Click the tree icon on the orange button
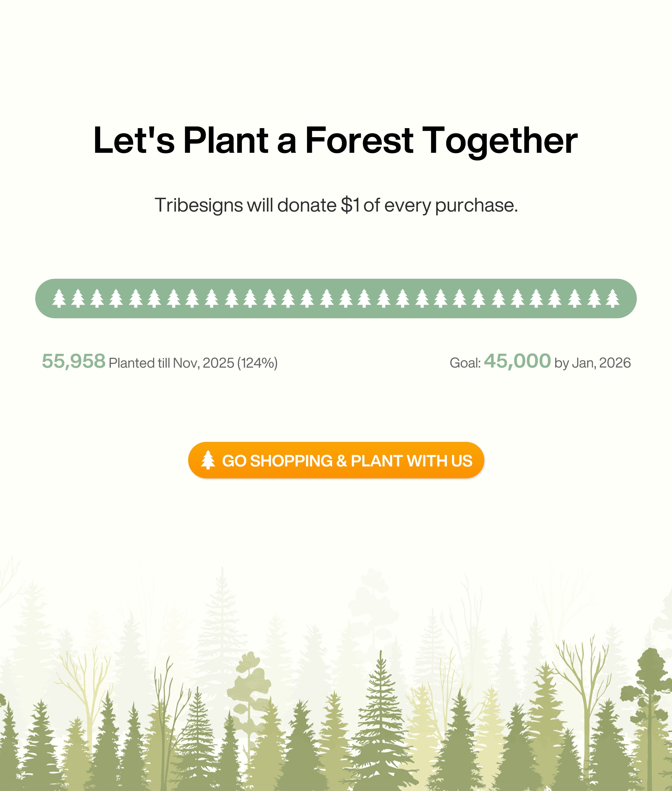This screenshot has height=791, width=672. (208, 460)
